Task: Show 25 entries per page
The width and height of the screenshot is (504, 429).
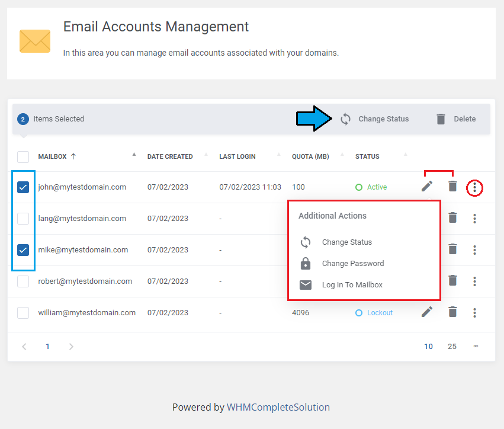Action: [x=452, y=347]
